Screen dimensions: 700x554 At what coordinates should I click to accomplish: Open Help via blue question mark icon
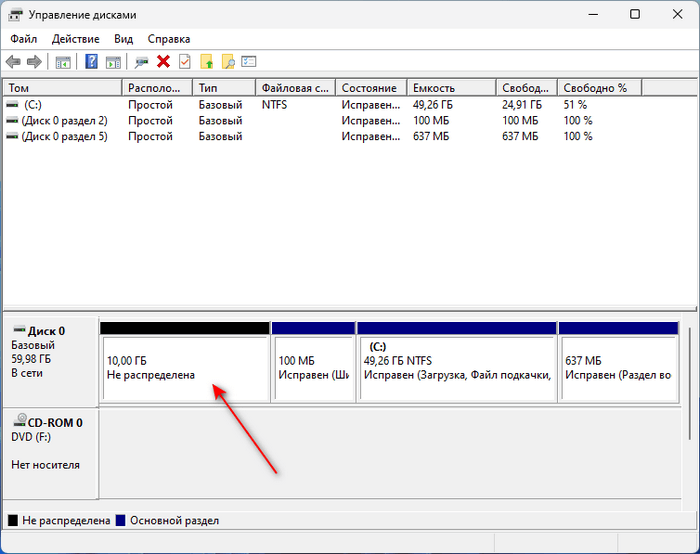pos(92,62)
